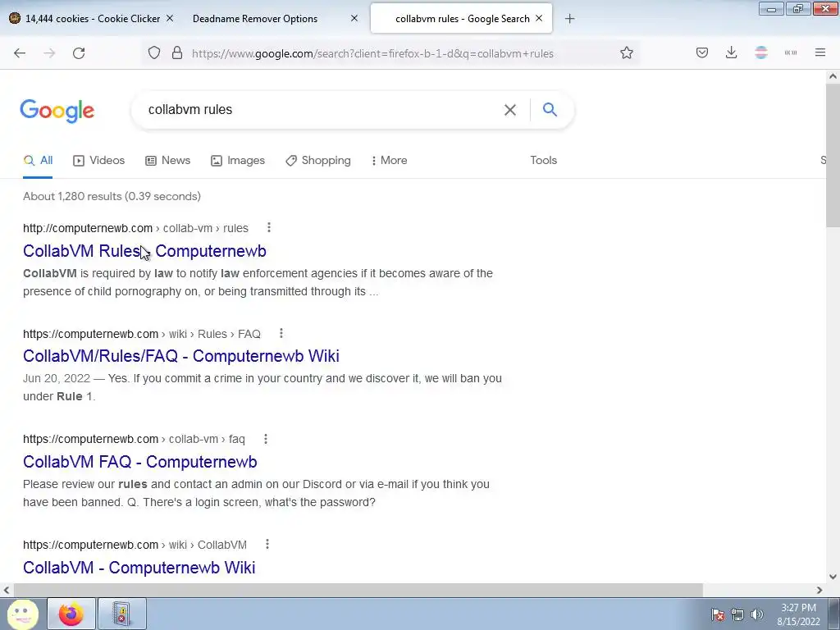Viewport: 840px width, 630px height.
Task: Select the All results tab
Action: 38,160
